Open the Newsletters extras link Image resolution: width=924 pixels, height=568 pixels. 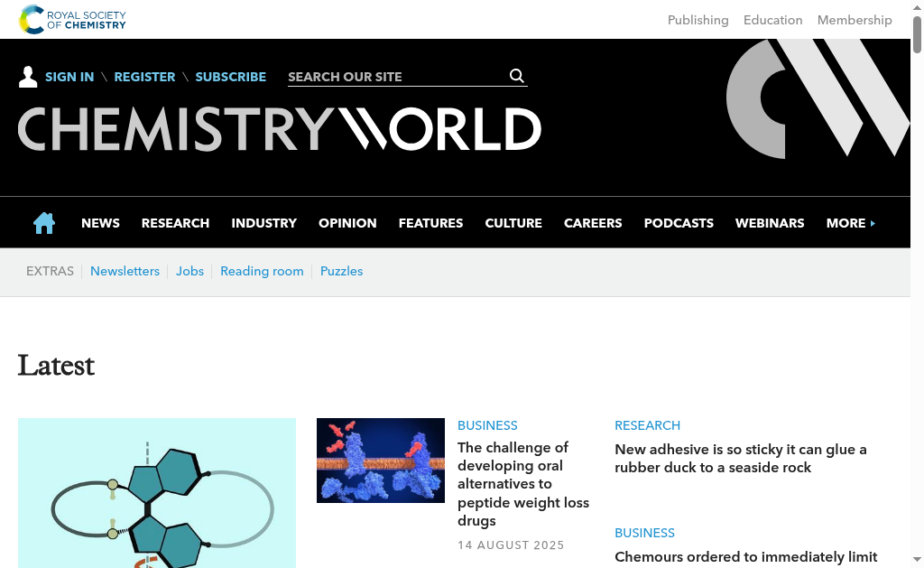click(125, 271)
